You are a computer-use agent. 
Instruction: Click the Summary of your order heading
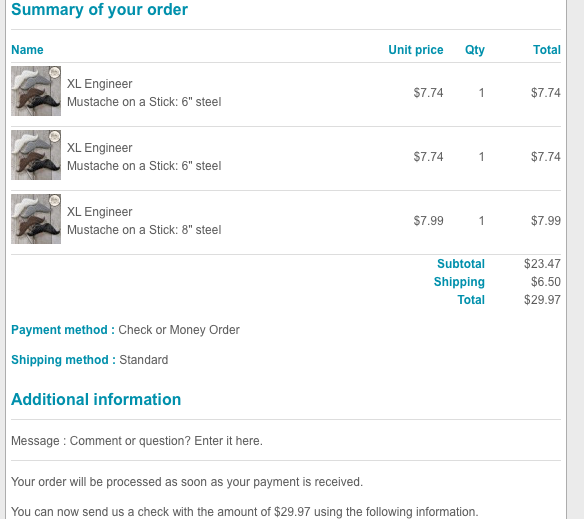coord(99,10)
